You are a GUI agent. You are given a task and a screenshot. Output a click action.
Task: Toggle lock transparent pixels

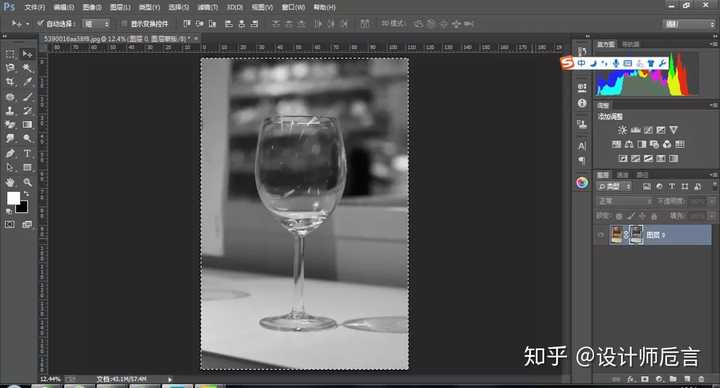(x=619, y=216)
